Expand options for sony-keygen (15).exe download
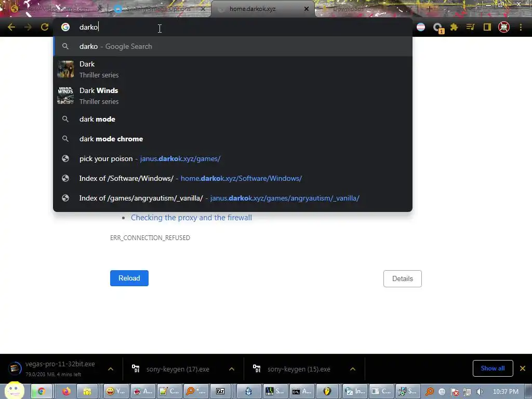Viewport: 532px width, 399px height. pos(353,369)
